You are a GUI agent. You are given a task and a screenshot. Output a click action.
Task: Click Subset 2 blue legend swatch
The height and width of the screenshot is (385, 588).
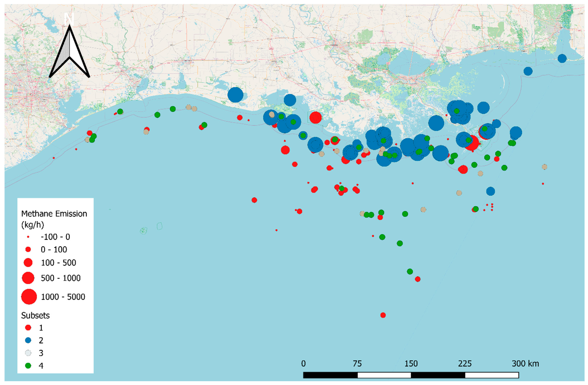click(28, 340)
